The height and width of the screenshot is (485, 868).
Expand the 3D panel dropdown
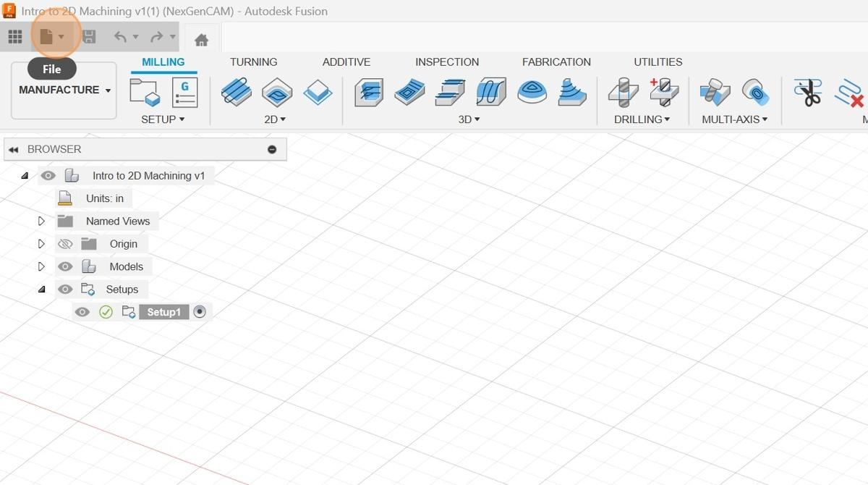[469, 119]
